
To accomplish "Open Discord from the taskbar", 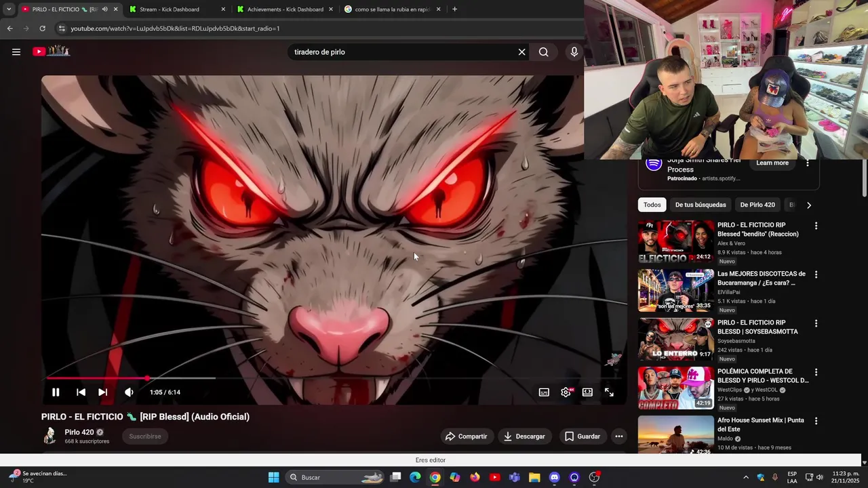I will (554, 477).
